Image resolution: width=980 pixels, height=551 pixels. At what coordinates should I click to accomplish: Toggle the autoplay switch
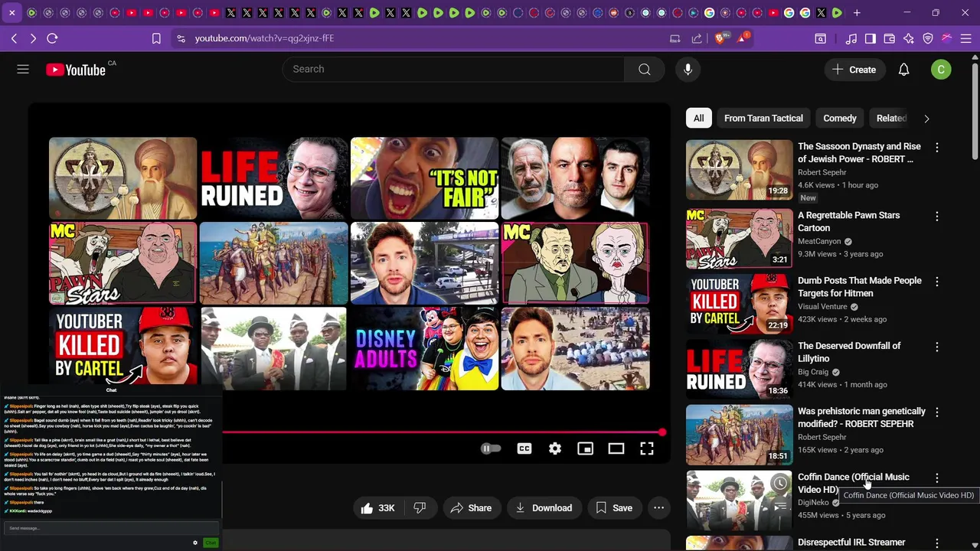coord(490,449)
